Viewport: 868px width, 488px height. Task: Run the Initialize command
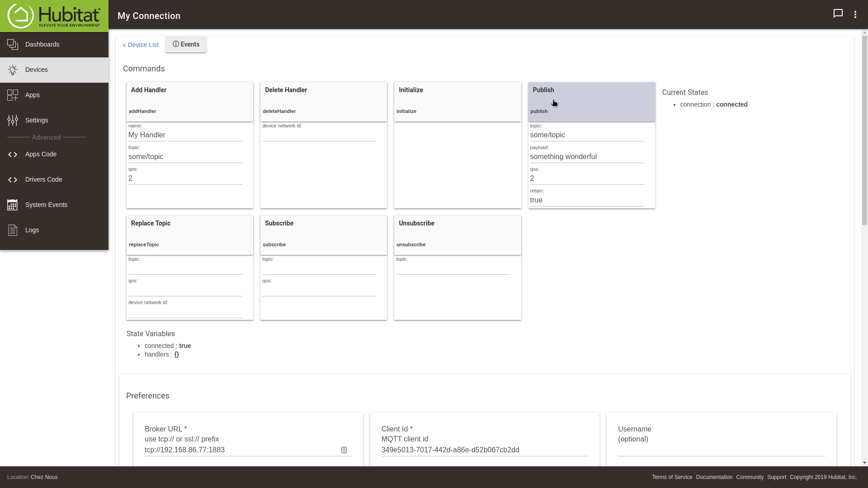point(457,102)
